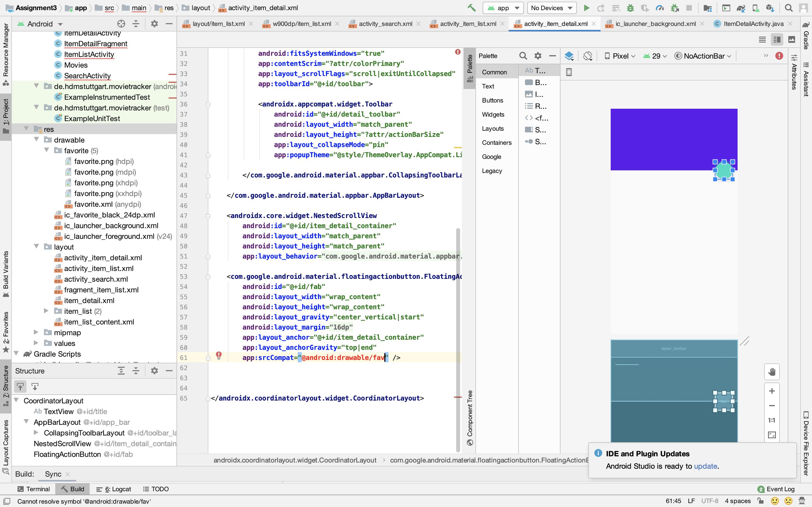The image size is (812, 507).
Task: Select the purple app bar in design preview
Action: (x=664, y=137)
